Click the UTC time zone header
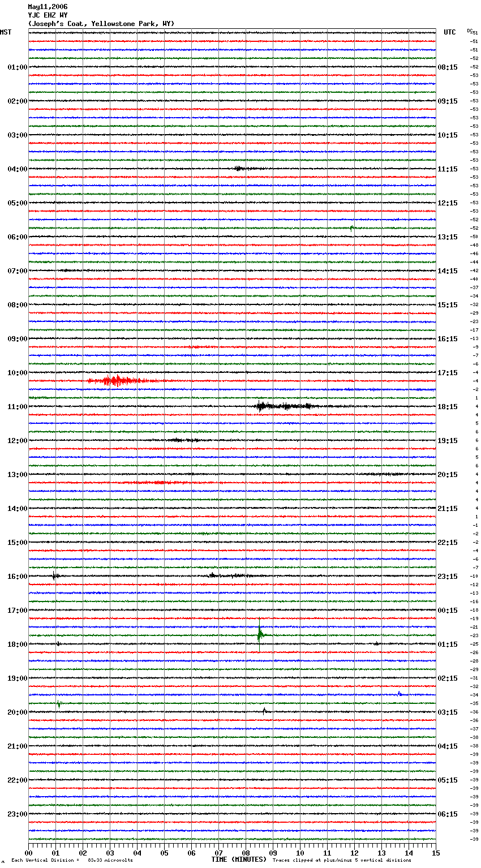Image resolution: width=481 pixels, height=868 pixels. (450, 32)
